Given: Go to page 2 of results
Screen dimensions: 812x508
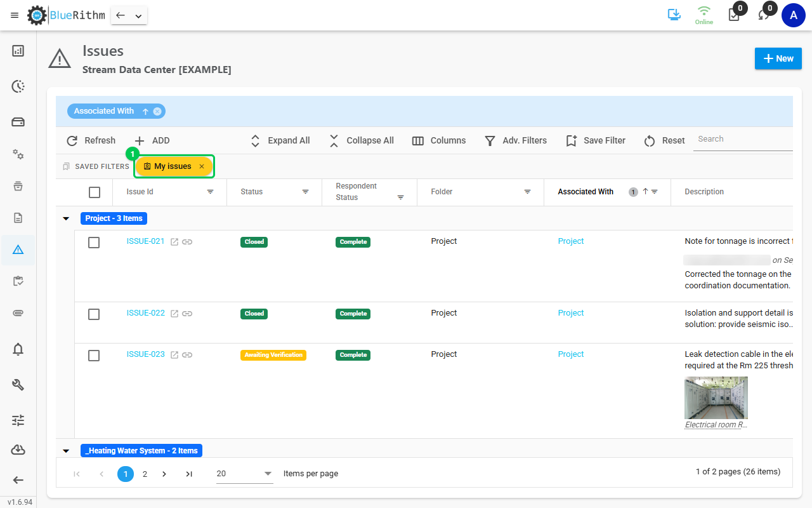Looking at the screenshot, I should [145, 474].
